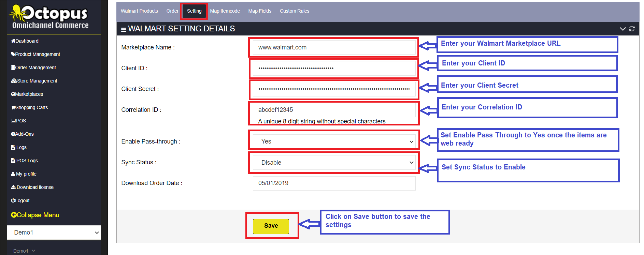This screenshot has height=255, width=644.
Task: Click the Download Order Date field
Action: pos(334,183)
